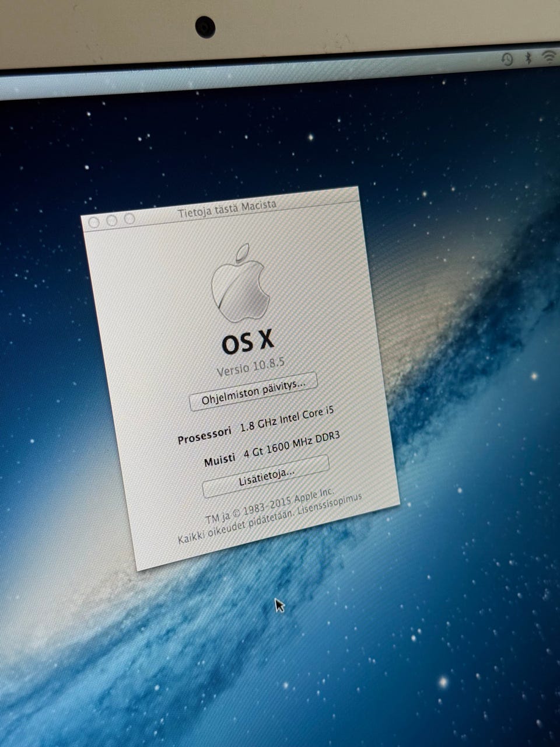Click the Apple Inc. copyright line
This screenshot has width=560, height=747.
[x=269, y=507]
